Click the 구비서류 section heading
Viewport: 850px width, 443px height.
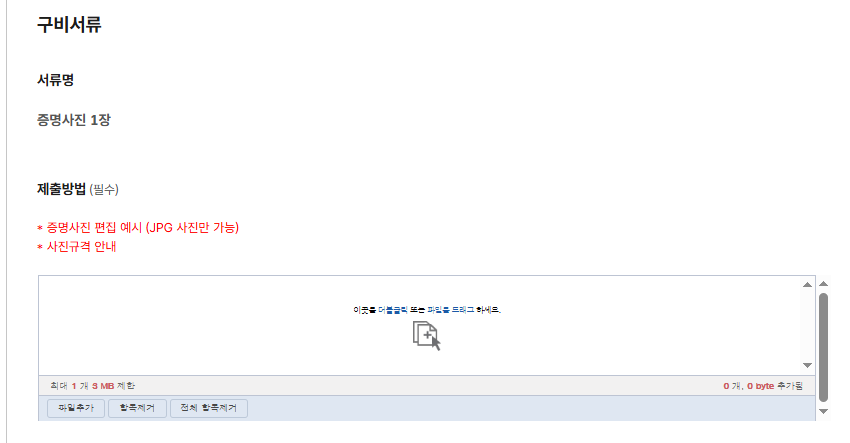[69, 25]
